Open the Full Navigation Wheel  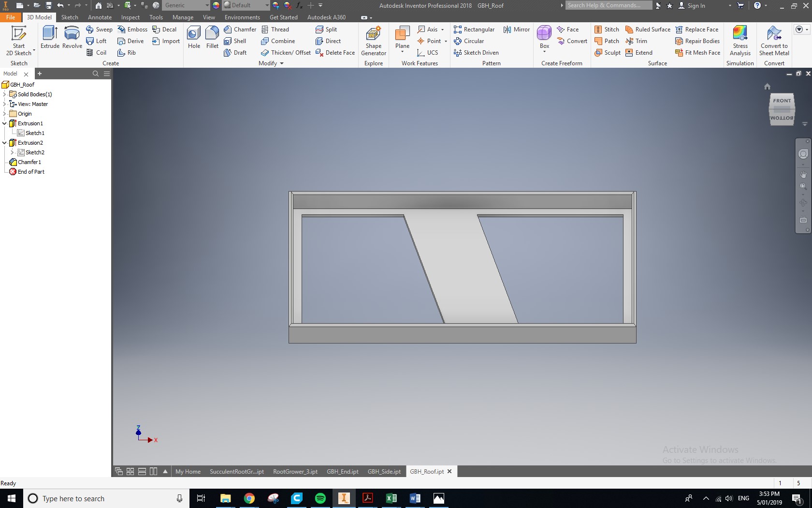tap(803, 154)
